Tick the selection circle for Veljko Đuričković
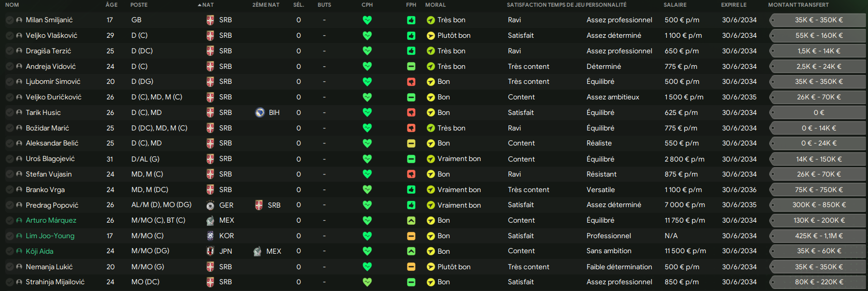This screenshot has height=291, width=868. point(10,97)
